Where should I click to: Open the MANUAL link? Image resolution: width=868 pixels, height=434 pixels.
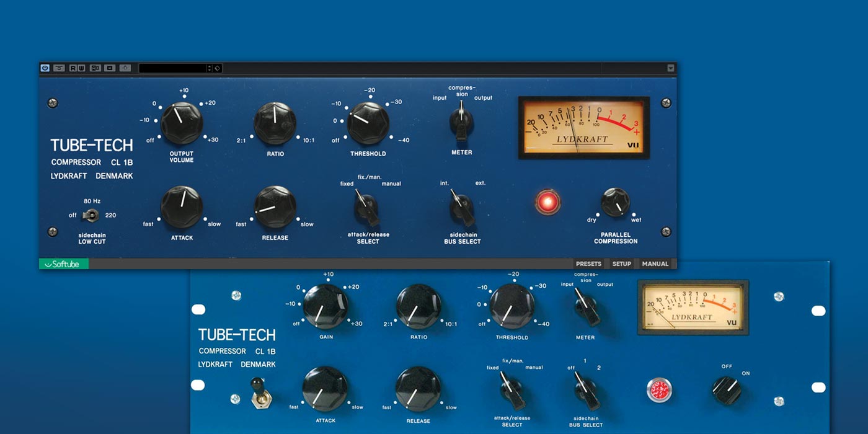point(655,264)
